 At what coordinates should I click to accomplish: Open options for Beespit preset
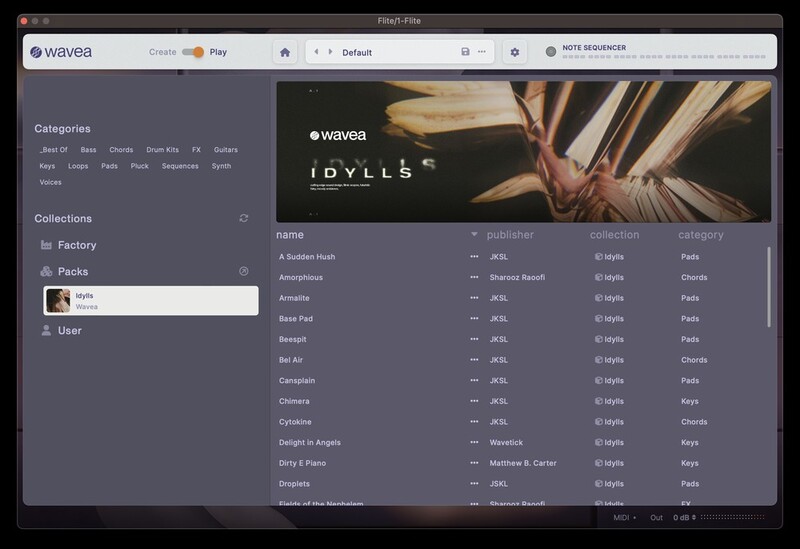474,339
